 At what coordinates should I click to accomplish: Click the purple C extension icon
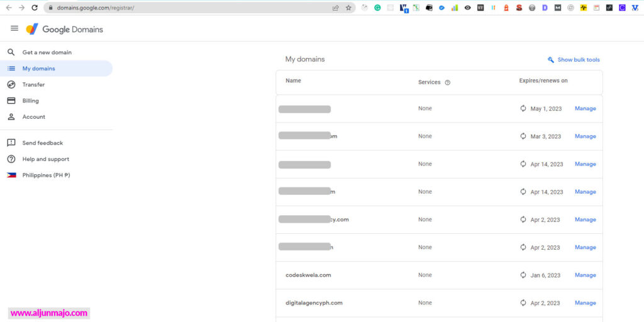[622, 8]
